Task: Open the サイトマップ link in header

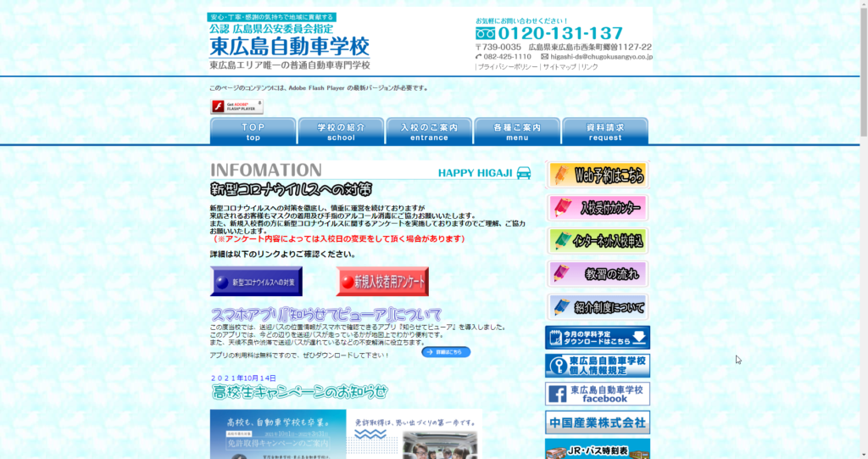Action: click(x=559, y=67)
